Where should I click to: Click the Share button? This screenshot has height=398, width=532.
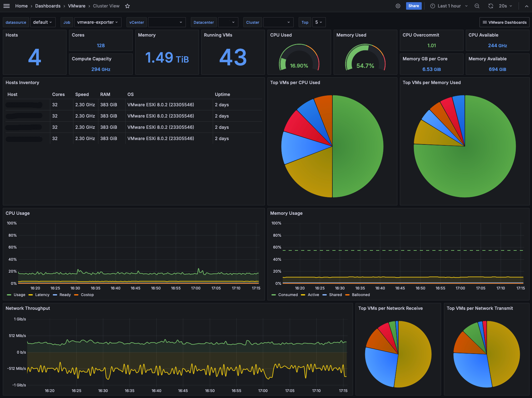[414, 6]
